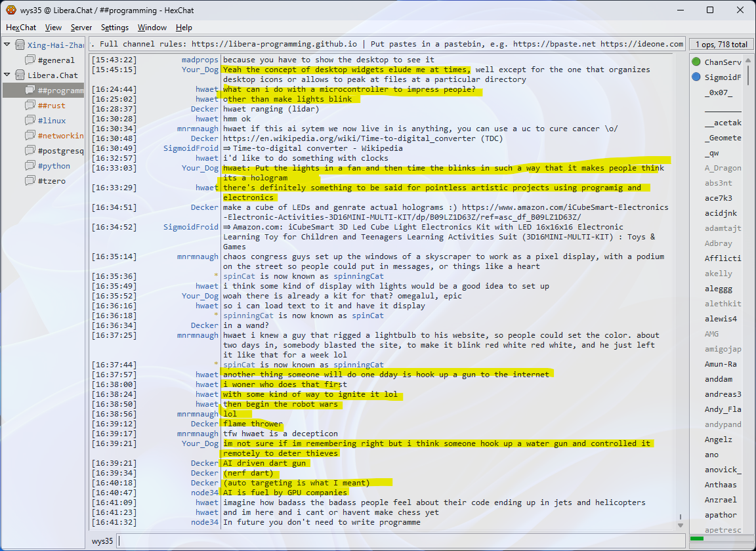The width and height of the screenshot is (756, 551).
Task: Open the Settings menu
Action: click(x=115, y=28)
